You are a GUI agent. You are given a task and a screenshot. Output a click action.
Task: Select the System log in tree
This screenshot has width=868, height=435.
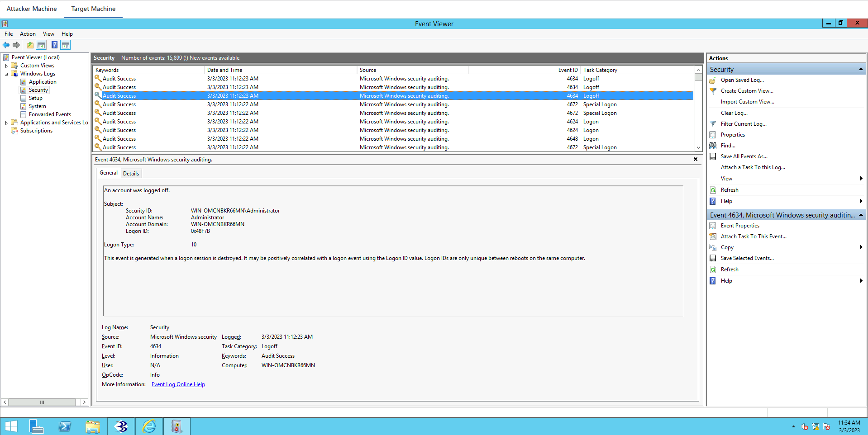point(37,106)
